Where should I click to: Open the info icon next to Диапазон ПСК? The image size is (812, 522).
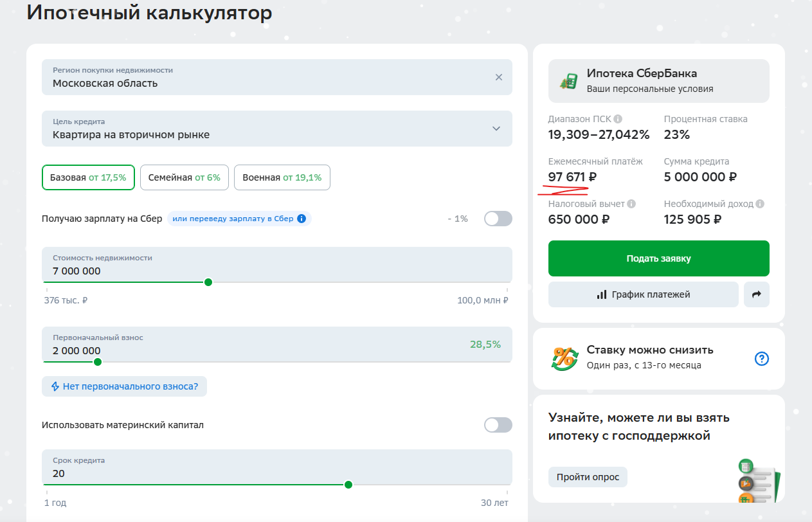point(618,119)
